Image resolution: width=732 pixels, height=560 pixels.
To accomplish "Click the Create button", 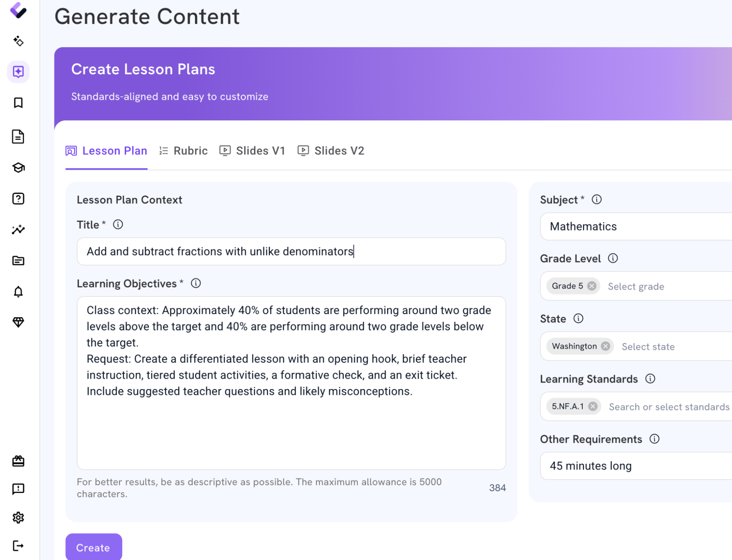I will [94, 547].
